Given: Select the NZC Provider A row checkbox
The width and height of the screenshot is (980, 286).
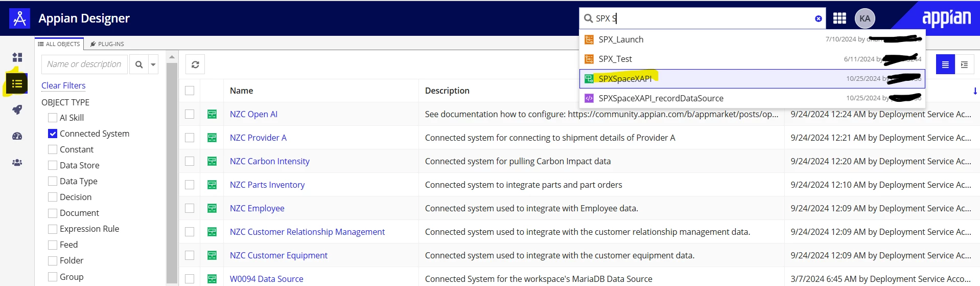Looking at the screenshot, I should pyautogui.click(x=190, y=138).
